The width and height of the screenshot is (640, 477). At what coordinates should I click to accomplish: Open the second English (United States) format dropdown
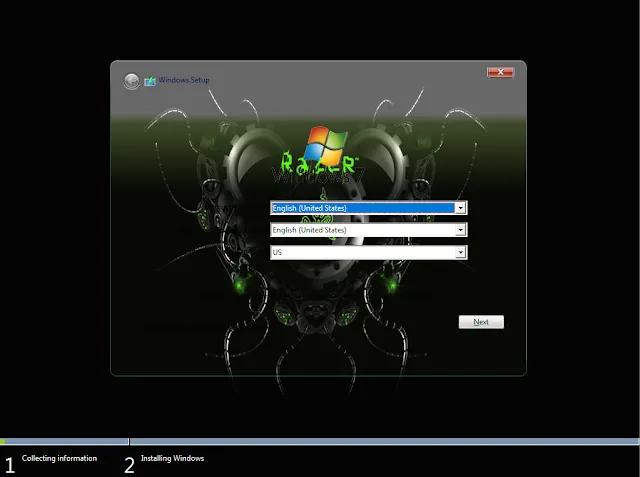[369, 230]
